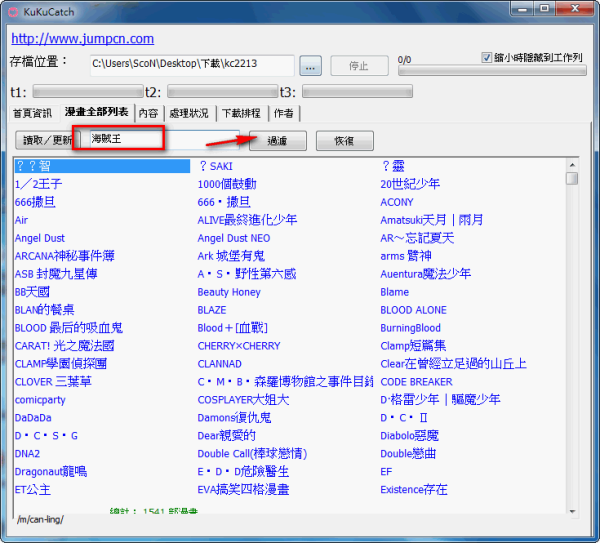Screen dimensions: 600x543
Task: Click the list scrollbar up arrow
Action: 572,165
